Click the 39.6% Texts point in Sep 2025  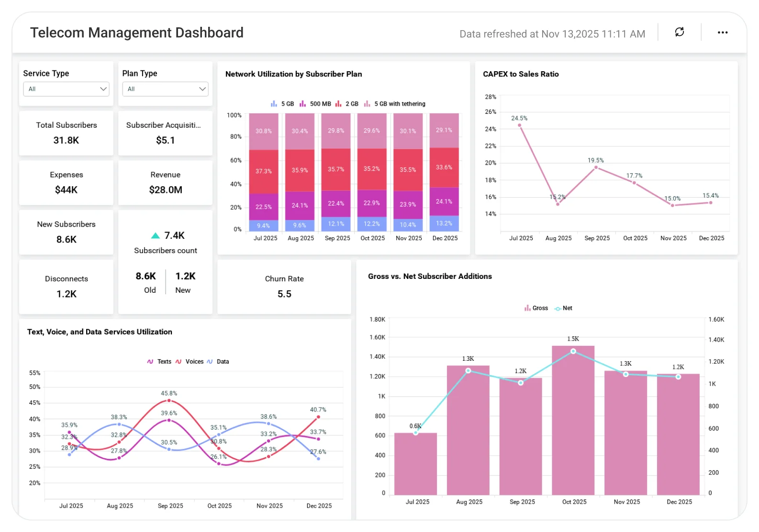[x=169, y=420]
